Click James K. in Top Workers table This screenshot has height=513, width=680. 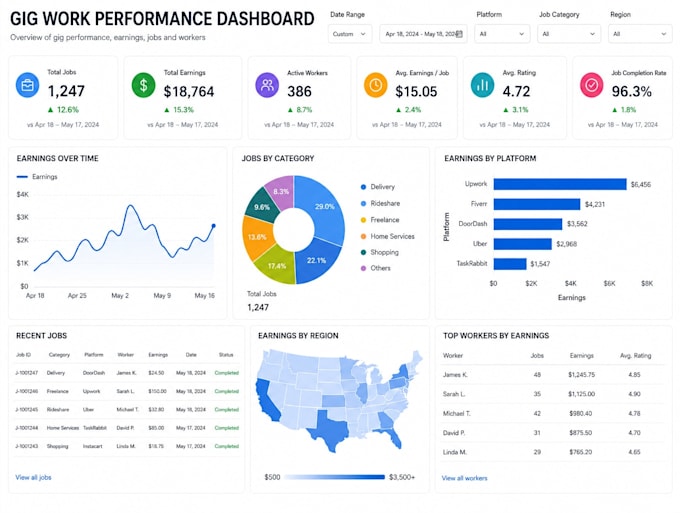pos(455,375)
